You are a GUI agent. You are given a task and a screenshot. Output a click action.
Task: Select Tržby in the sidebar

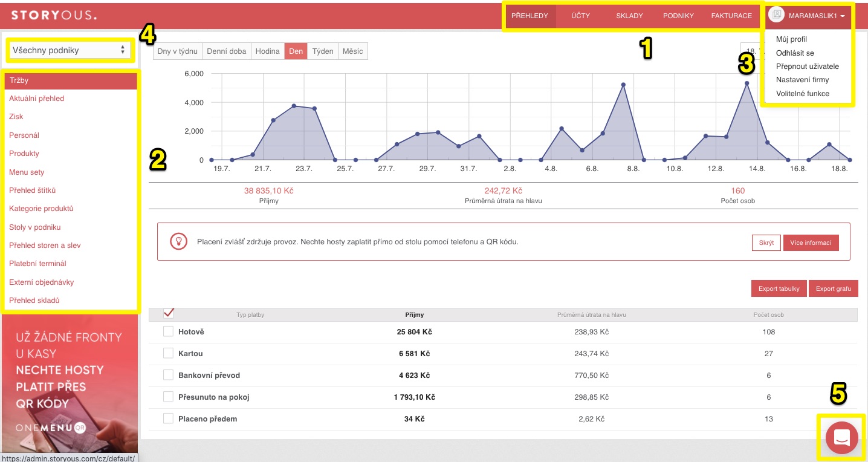point(71,80)
